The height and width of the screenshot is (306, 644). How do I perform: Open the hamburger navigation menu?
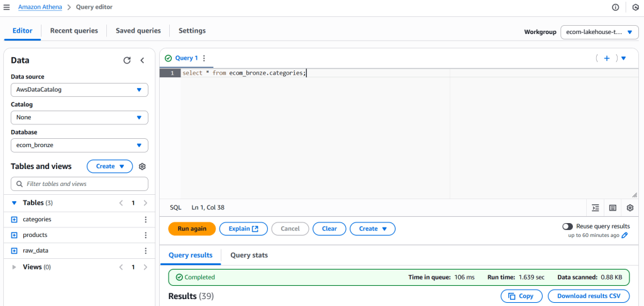7,7
